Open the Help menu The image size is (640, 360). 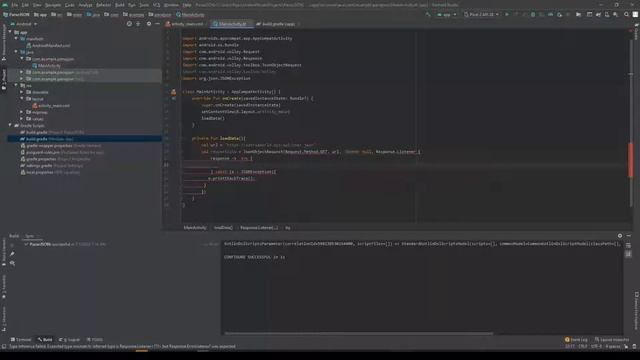point(187,5)
